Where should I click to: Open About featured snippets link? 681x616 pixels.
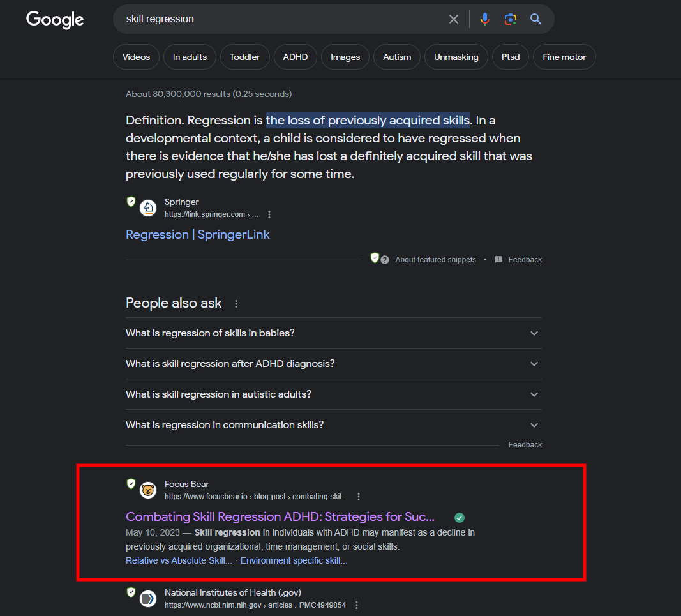pyautogui.click(x=435, y=260)
